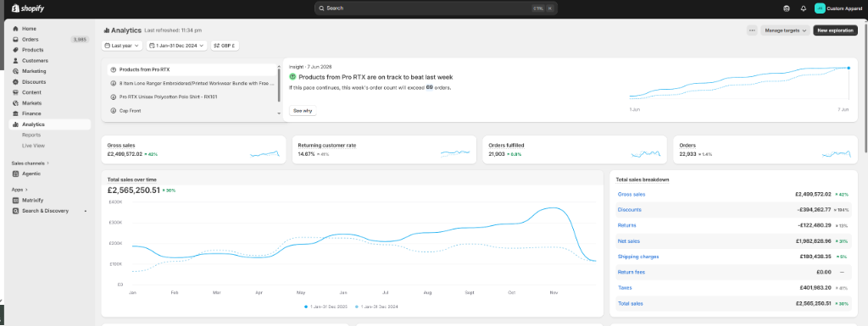This screenshot has height=326, width=868.
Task: Click the Agentic channel icon
Action: [x=15, y=174]
